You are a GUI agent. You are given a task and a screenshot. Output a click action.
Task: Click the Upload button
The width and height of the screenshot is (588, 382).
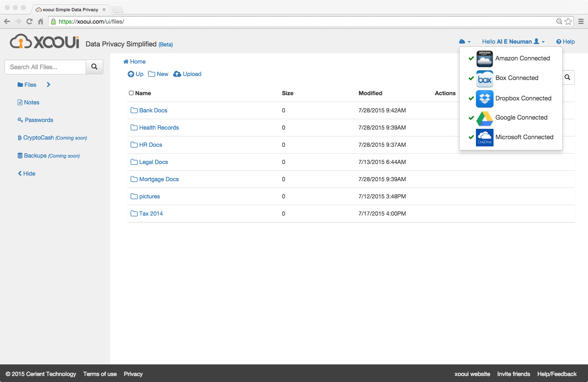[x=187, y=74]
